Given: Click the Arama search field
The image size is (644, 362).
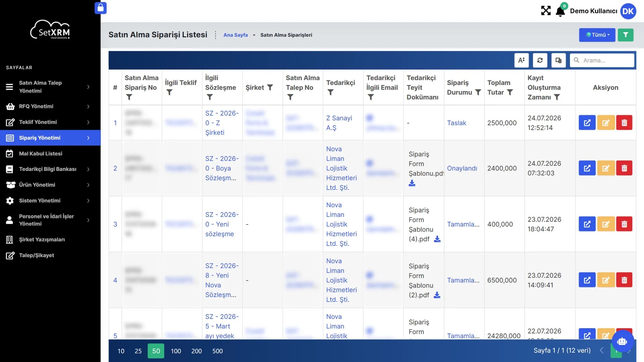Looking at the screenshot, I should click(602, 60).
